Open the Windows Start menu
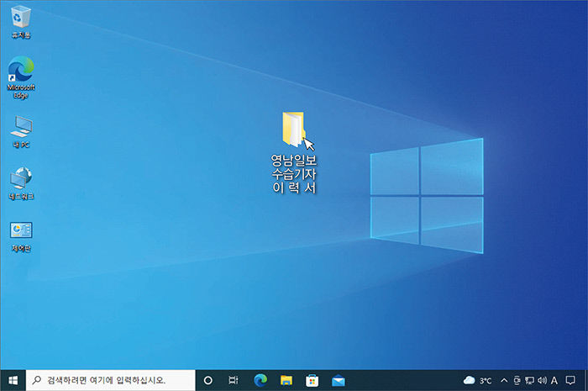This screenshot has height=391, width=588. 13,381
